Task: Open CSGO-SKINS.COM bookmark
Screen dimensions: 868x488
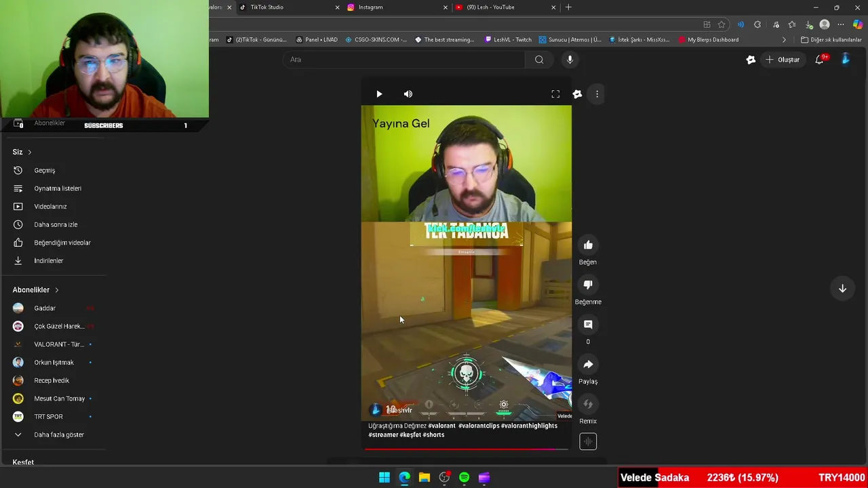Action: (376, 40)
